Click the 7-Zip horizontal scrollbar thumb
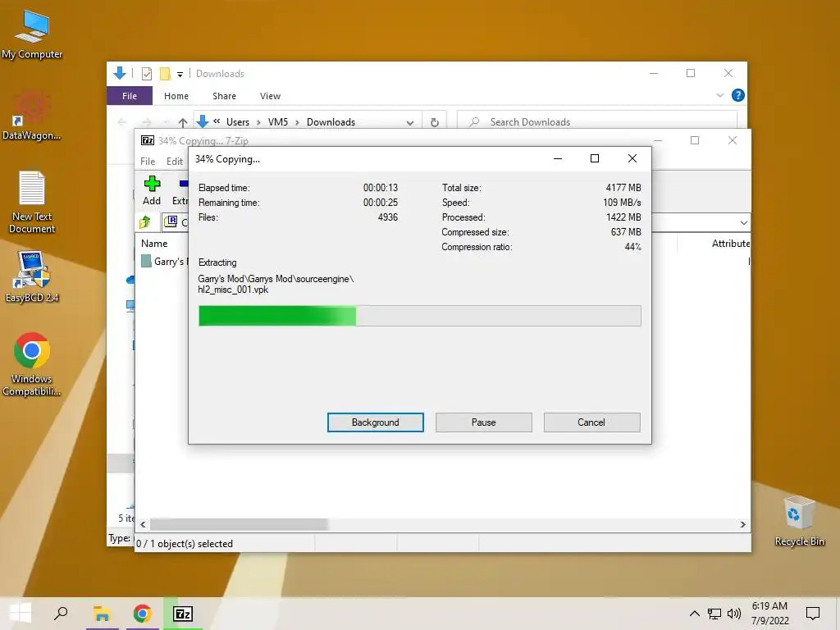This screenshot has width=840, height=630. (239, 524)
